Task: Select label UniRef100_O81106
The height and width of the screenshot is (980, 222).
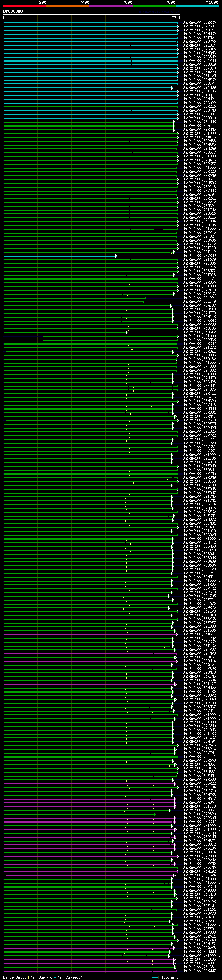Action: coord(199,91)
